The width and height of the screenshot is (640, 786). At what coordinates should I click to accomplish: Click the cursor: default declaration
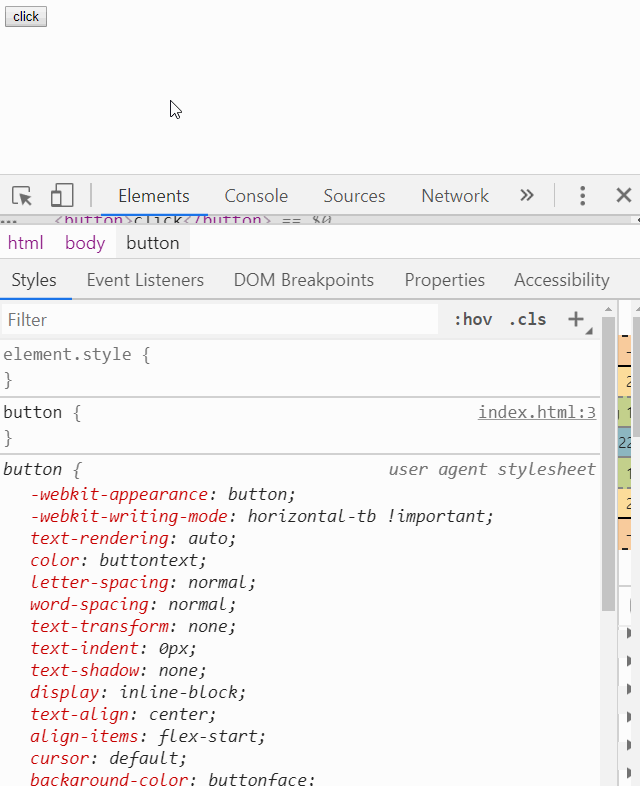108,759
